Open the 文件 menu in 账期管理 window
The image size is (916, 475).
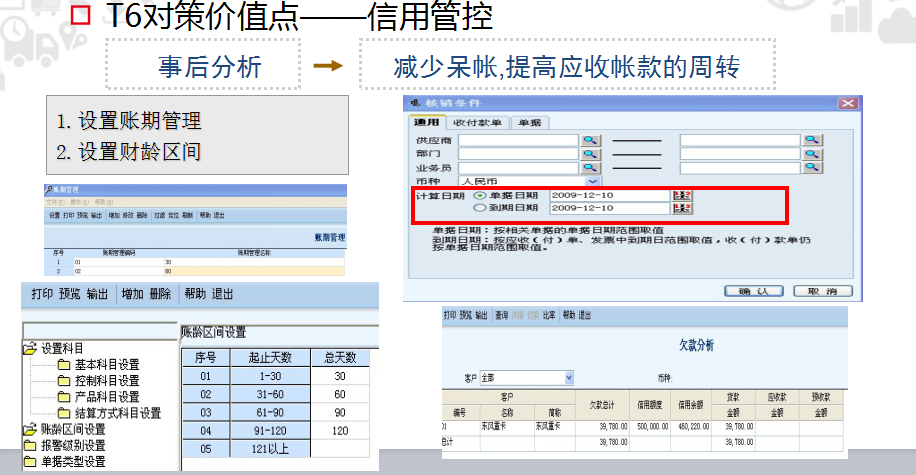55,202
